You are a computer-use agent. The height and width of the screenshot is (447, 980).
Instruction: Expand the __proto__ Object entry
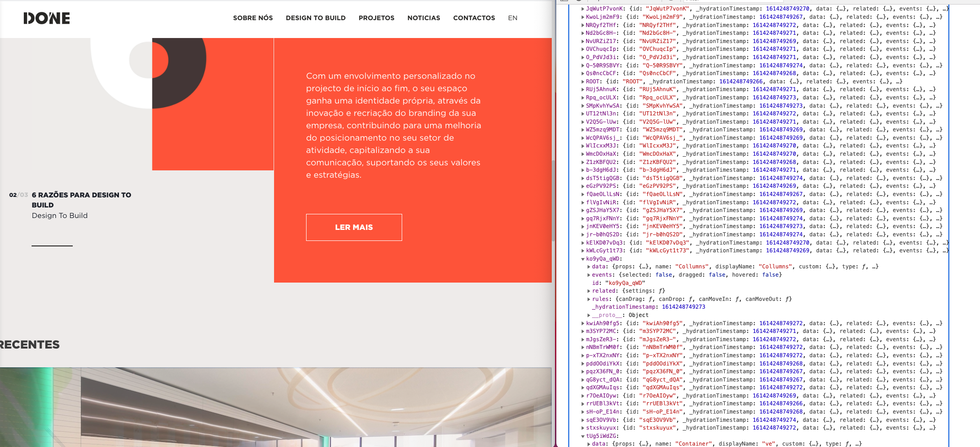[589, 315]
